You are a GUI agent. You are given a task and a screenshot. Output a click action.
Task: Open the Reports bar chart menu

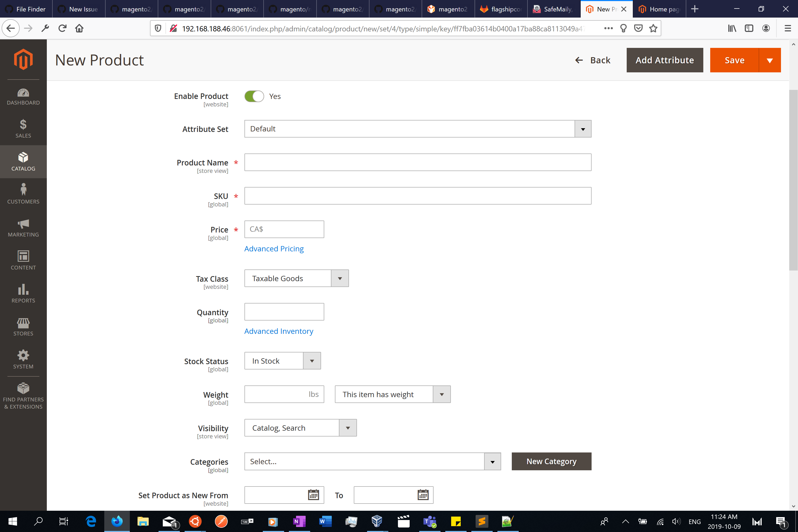23,294
